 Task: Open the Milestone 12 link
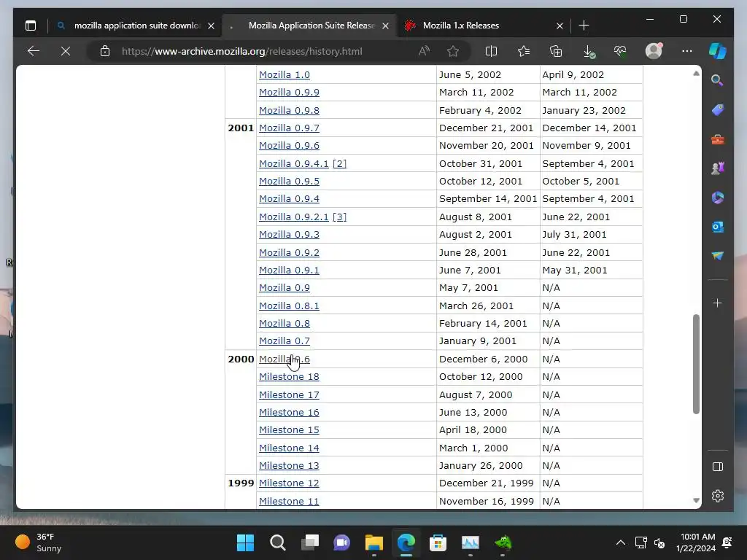(289, 483)
